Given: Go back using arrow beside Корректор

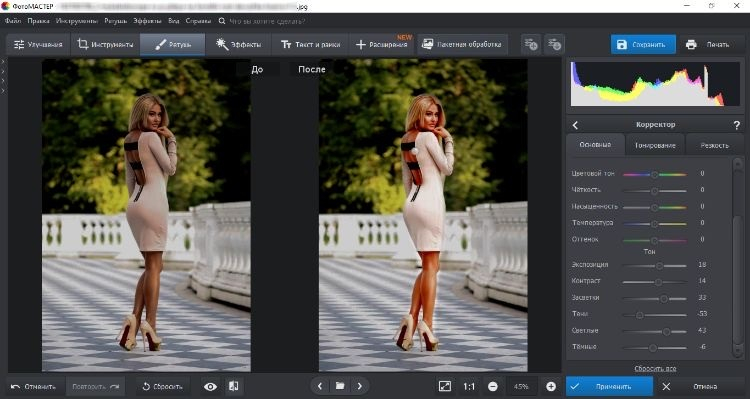Looking at the screenshot, I should click(x=575, y=125).
